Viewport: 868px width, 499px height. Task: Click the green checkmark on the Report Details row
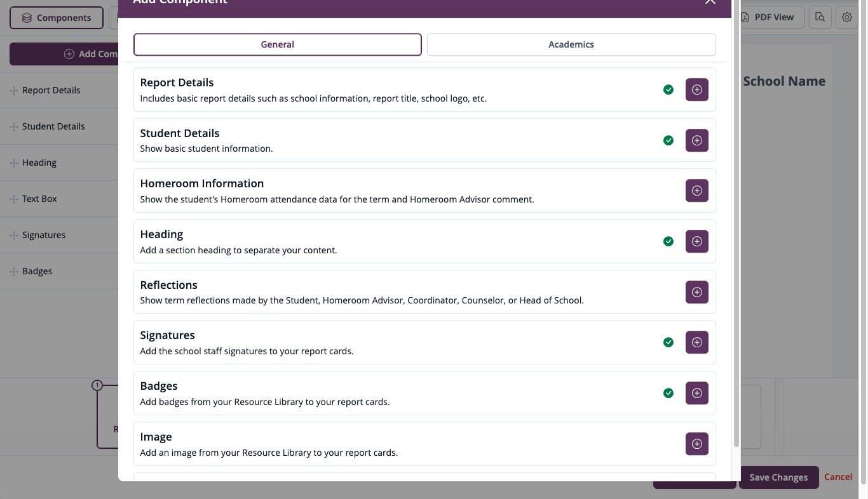click(x=668, y=90)
